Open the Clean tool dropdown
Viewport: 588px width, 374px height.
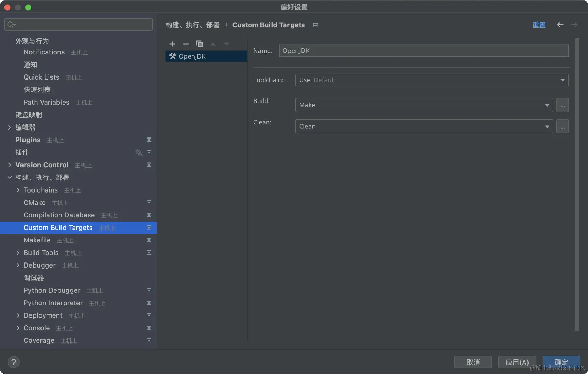pyautogui.click(x=424, y=126)
